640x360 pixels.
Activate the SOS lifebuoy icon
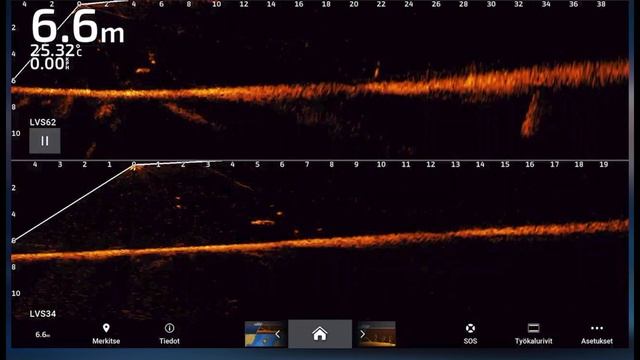pyautogui.click(x=470, y=328)
